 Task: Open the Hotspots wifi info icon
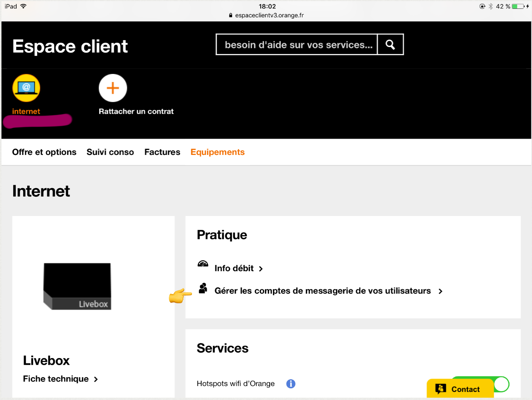tap(291, 384)
